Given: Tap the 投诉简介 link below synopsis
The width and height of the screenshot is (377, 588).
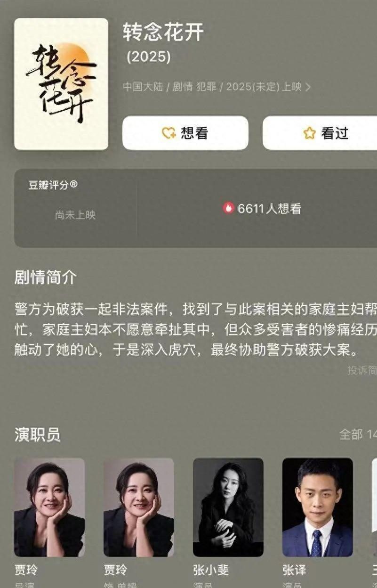Looking at the screenshot, I should pyautogui.click(x=362, y=370).
